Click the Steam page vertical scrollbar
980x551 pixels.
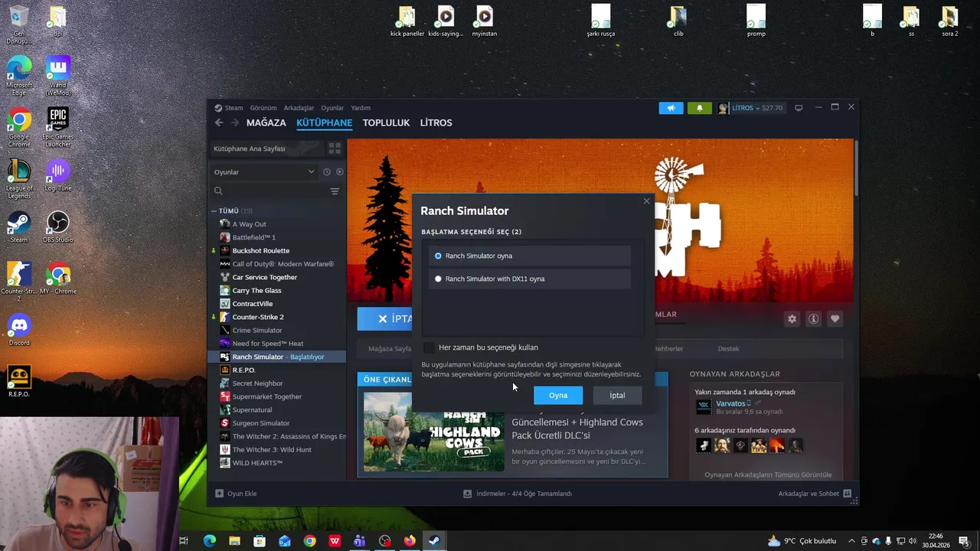pos(856,167)
